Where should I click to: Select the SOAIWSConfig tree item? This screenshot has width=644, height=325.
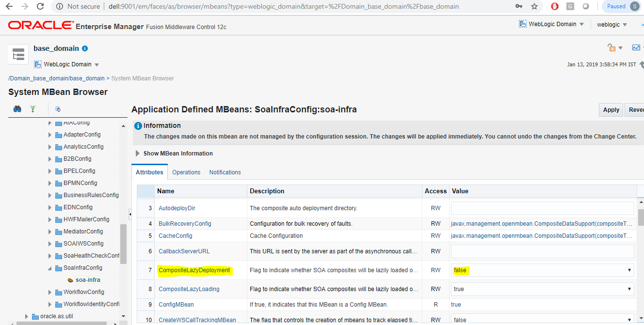83,244
